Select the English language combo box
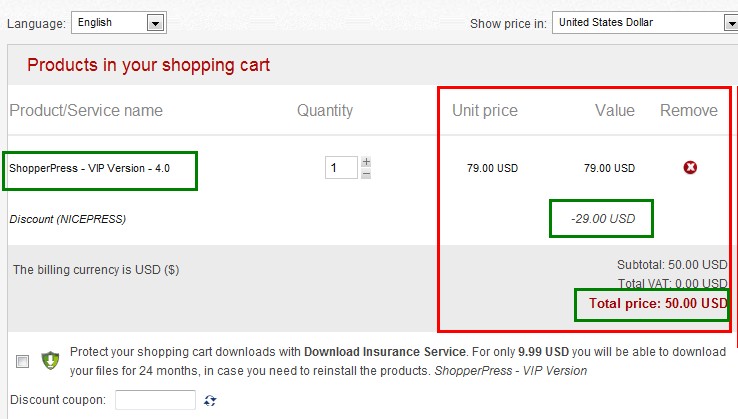The width and height of the screenshot is (738, 419). click(119, 23)
